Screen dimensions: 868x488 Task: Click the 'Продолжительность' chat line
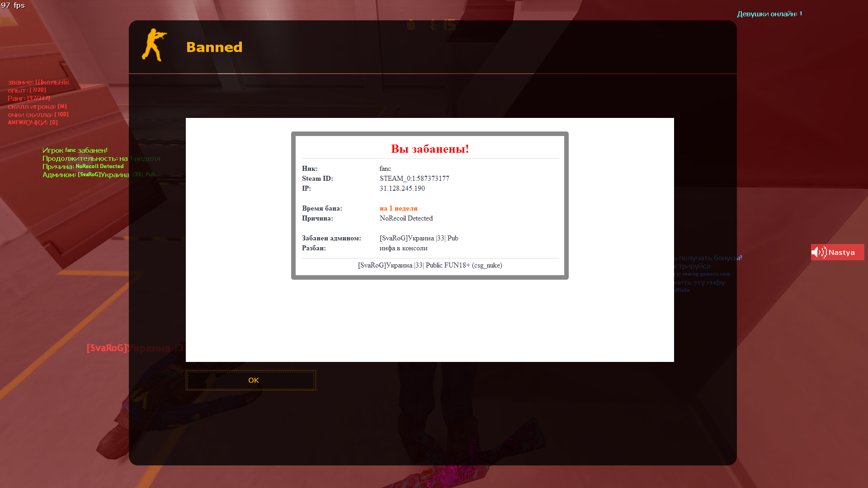click(x=101, y=159)
